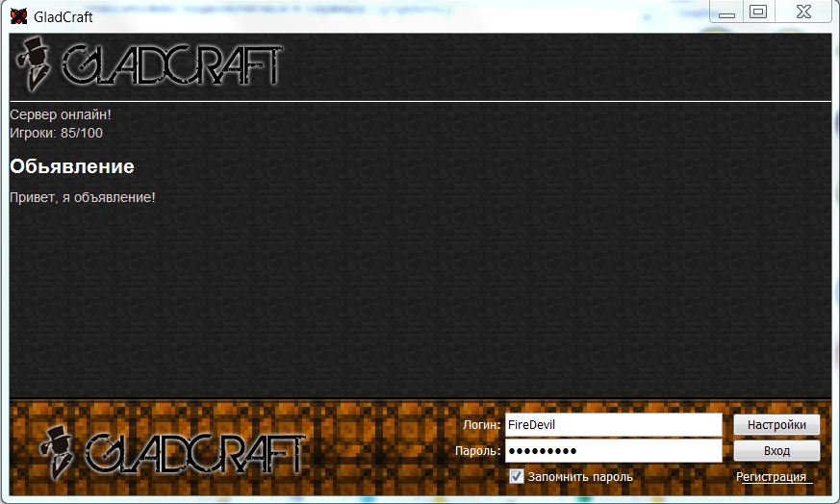Maximize the GladCraft window

point(758,12)
